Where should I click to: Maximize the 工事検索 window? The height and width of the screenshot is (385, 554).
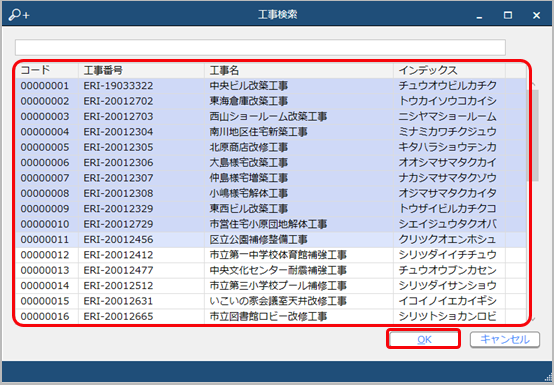click(508, 15)
